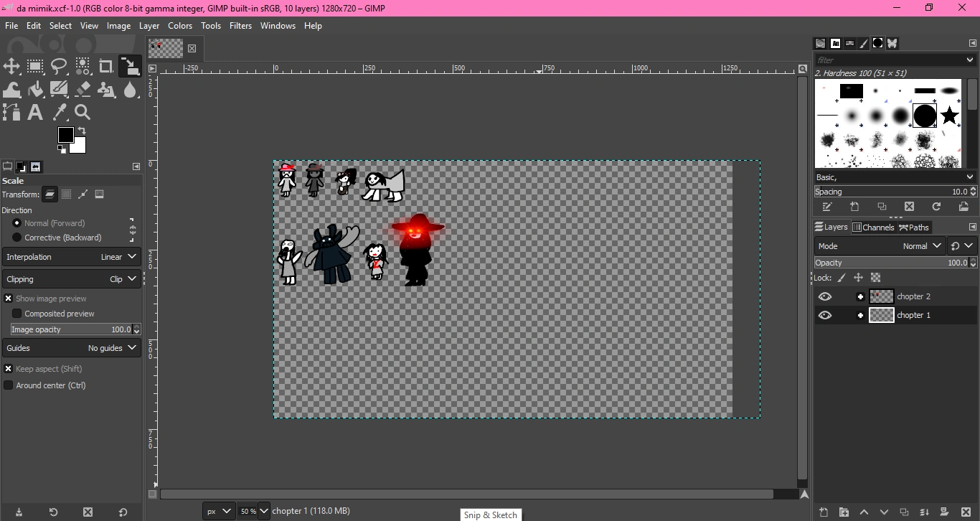Swap foreground and background colors
Image resolution: width=980 pixels, height=521 pixels.
[x=83, y=131]
